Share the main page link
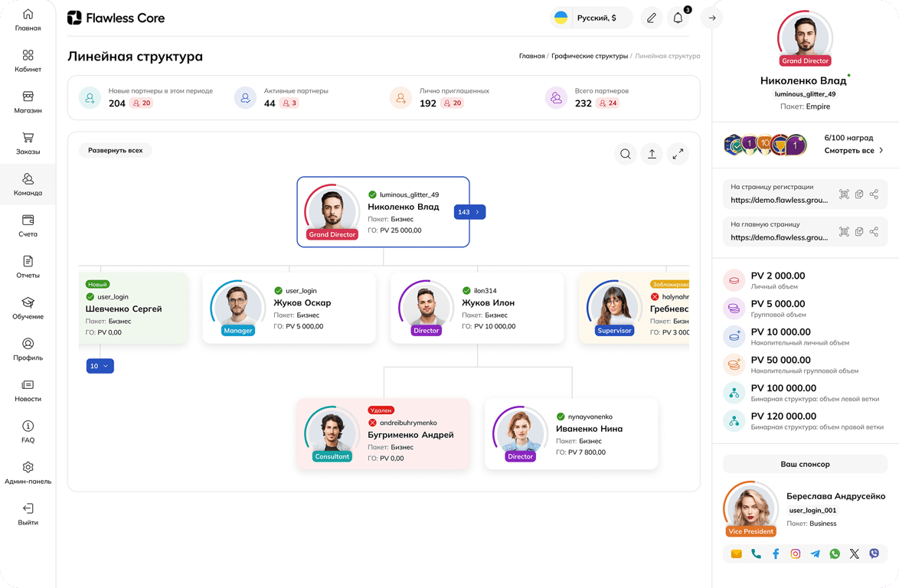This screenshot has width=899, height=588. pos(874,231)
